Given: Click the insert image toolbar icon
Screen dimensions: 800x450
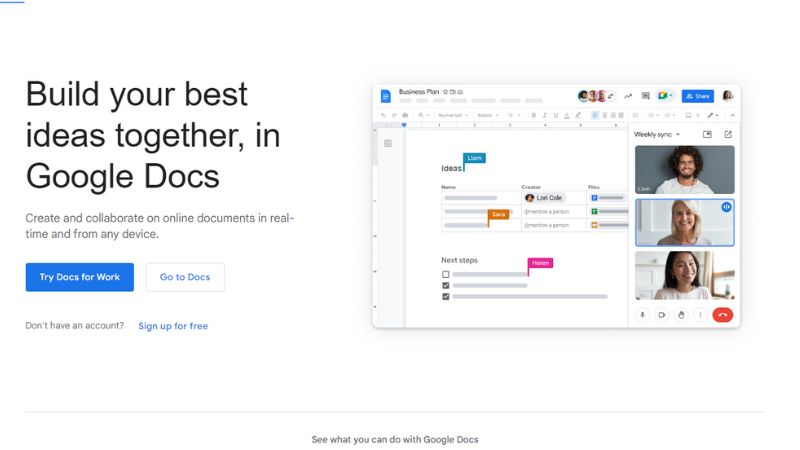Looking at the screenshot, I should (688, 115).
